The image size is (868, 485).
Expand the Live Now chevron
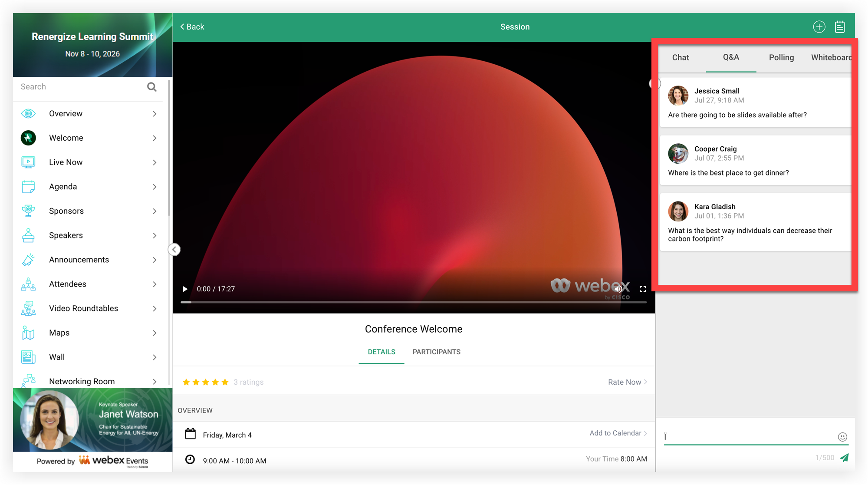(x=155, y=162)
